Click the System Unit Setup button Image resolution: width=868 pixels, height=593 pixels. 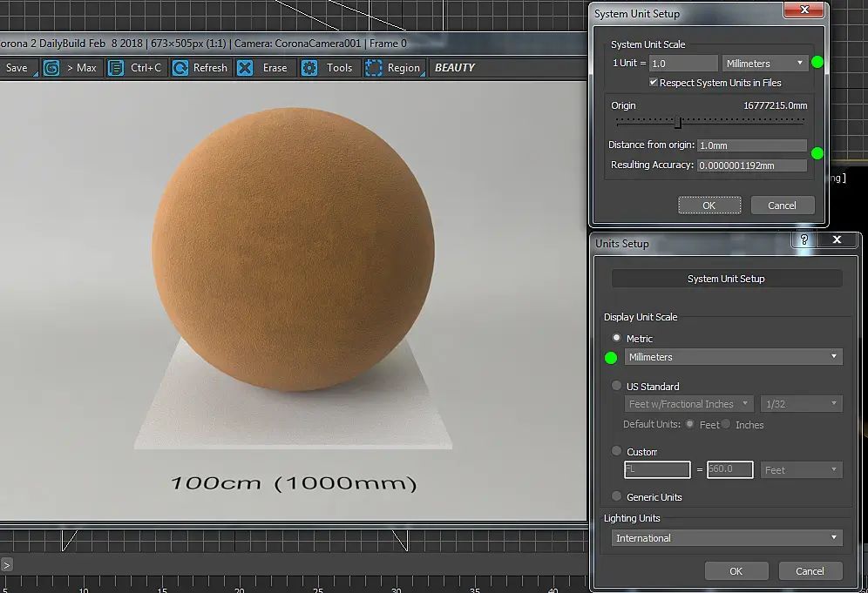pos(726,279)
